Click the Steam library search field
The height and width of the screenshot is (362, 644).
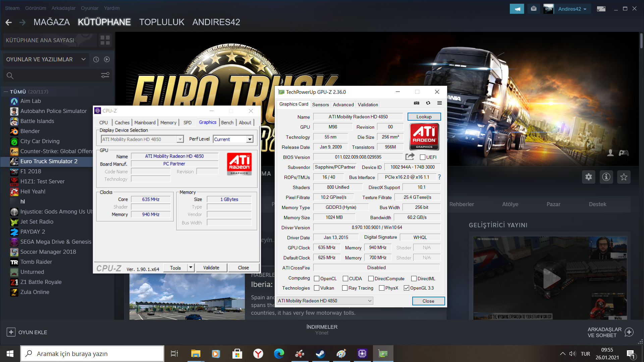[x=50, y=75]
